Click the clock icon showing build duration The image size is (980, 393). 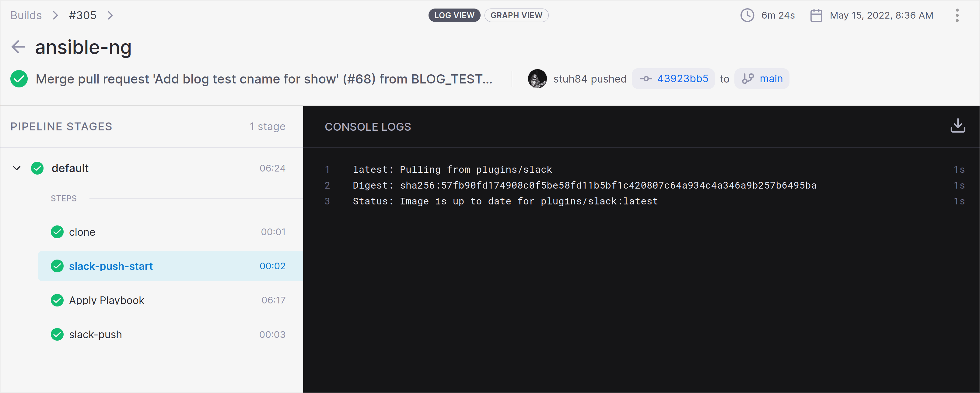click(x=747, y=15)
